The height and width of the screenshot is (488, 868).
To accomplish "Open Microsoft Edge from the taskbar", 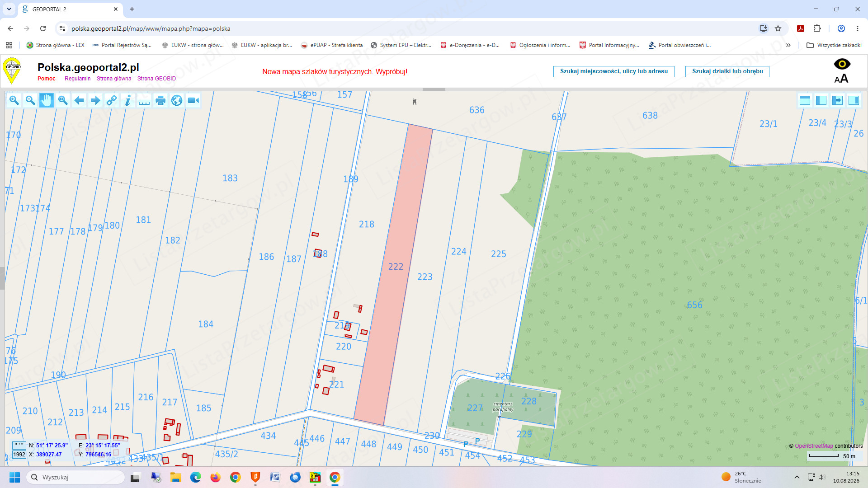I will 195,477.
